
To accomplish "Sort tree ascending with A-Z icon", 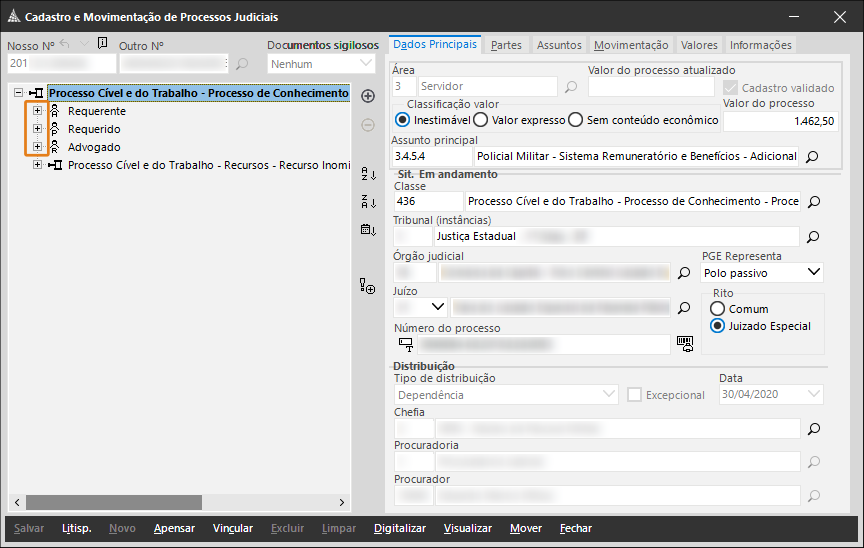I will coord(367,175).
